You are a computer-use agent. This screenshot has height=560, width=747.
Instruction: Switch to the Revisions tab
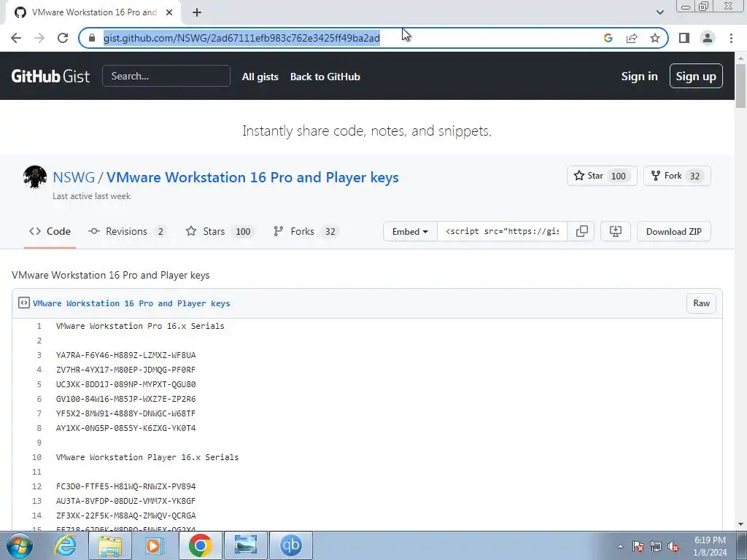point(127,231)
